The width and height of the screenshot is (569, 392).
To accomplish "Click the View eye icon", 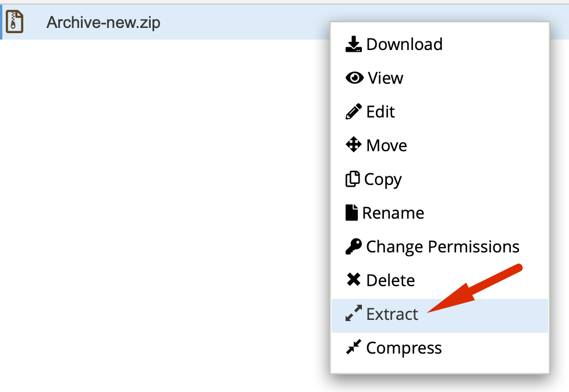I will coord(354,78).
